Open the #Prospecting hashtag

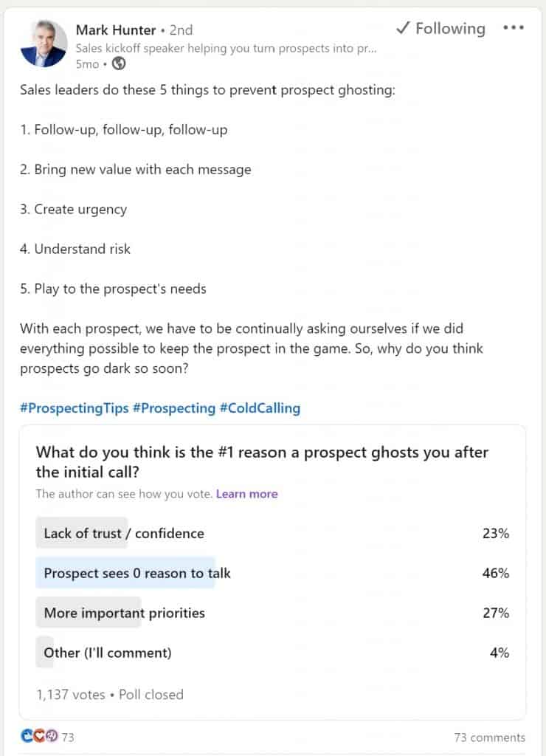tap(173, 408)
